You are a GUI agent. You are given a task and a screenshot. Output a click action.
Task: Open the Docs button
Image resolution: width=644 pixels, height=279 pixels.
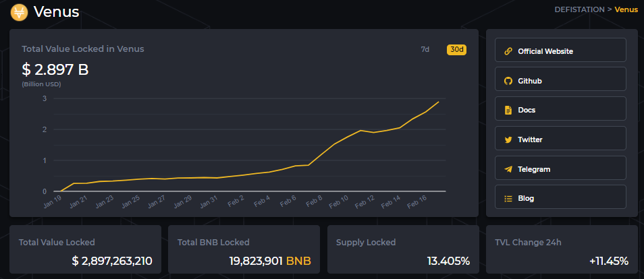click(x=560, y=108)
